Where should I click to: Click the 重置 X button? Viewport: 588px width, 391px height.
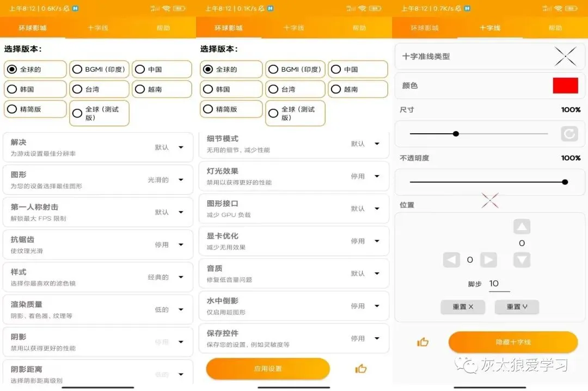[x=463, y=307]
